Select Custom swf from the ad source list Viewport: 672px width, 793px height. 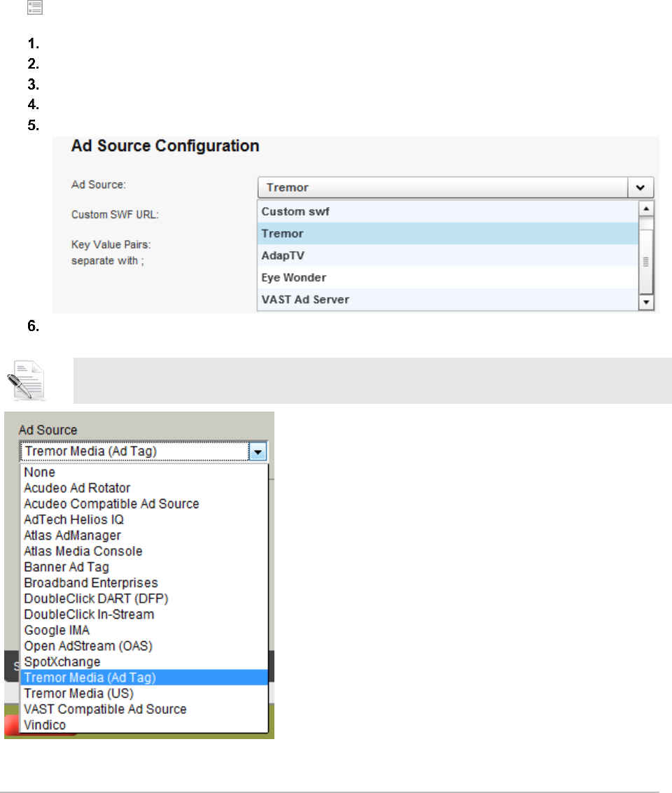[448, 211]
